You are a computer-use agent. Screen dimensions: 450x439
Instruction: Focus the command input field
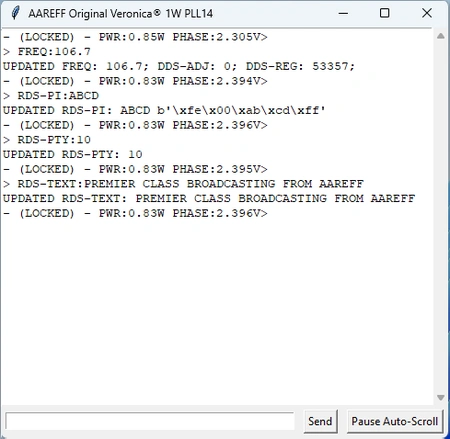click(150, 422)
